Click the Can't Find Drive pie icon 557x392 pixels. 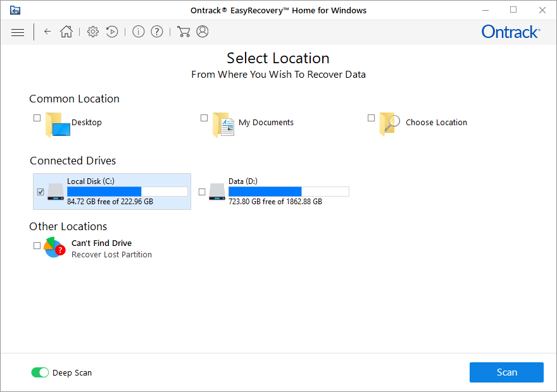pos(54,247)
